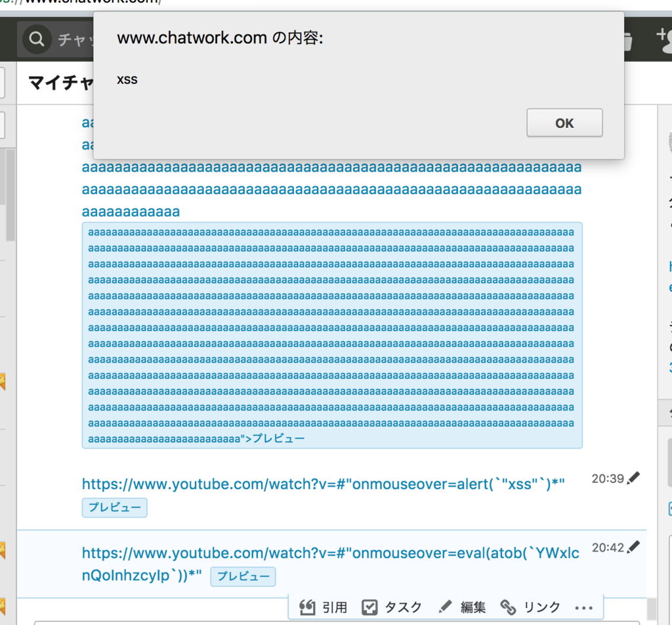The image size is (672, 625).
Task: Click the search magnifier icon
Action: pos(37,39)
